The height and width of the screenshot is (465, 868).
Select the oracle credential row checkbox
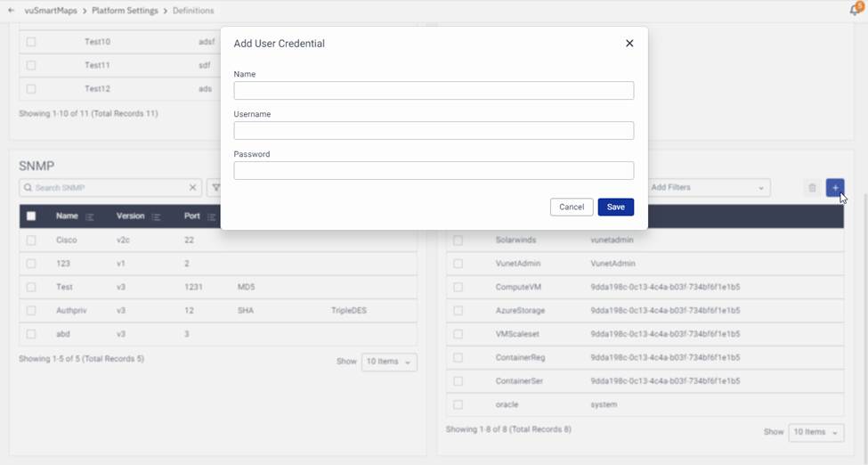[x=458, y=404]
